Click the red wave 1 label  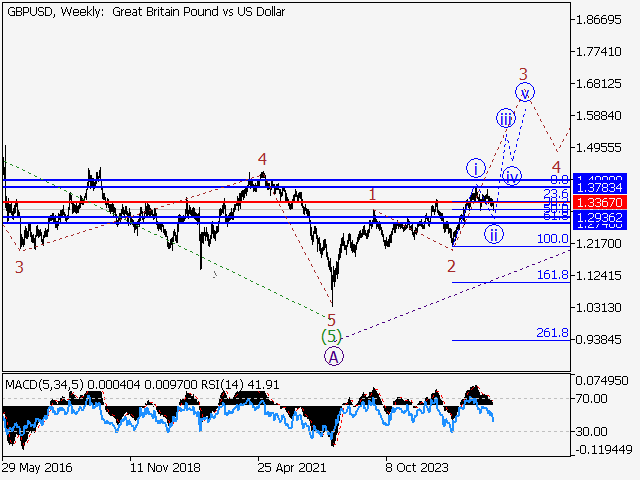pos(372,195)
